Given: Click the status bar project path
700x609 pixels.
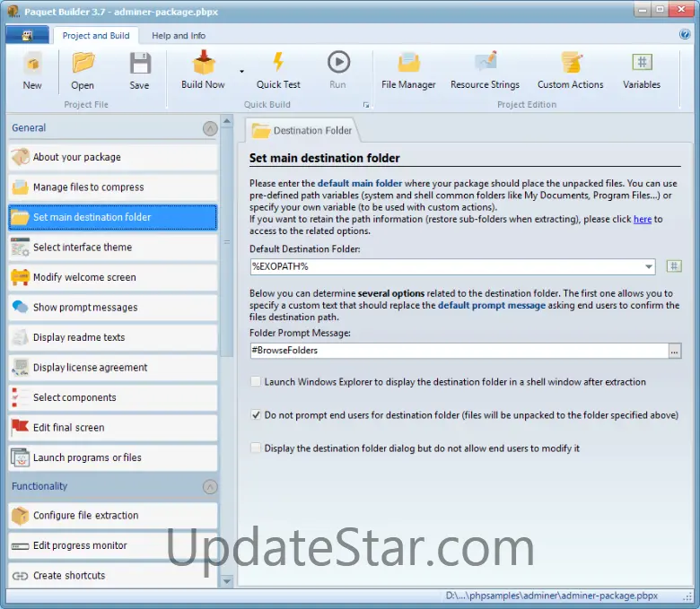Looking at the screenshot, I should click(551, 596).
